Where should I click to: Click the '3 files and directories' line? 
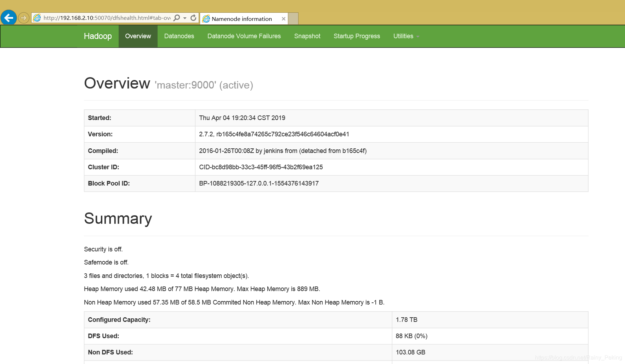point(166,276)
